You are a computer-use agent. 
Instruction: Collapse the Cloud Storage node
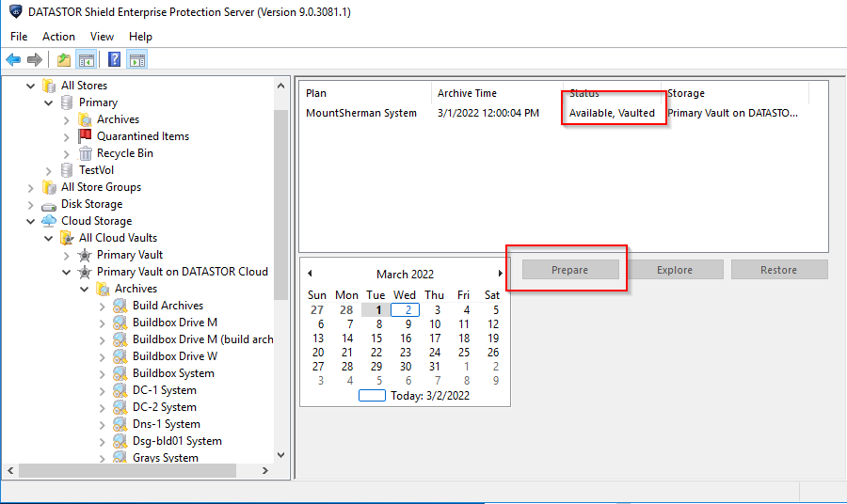pos(31,221)
